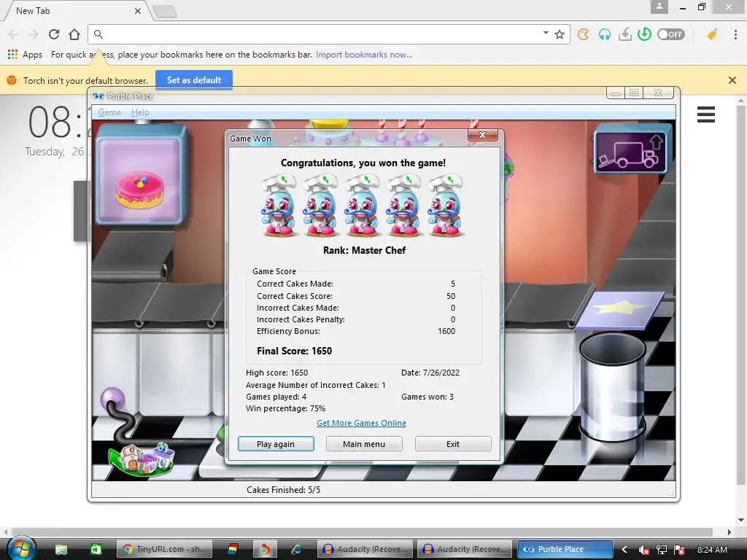Image resolution: width=747 pixels, height=560 pixels.
Task: Switch to Purble Place taskbar item
Action: click(565, 549)
